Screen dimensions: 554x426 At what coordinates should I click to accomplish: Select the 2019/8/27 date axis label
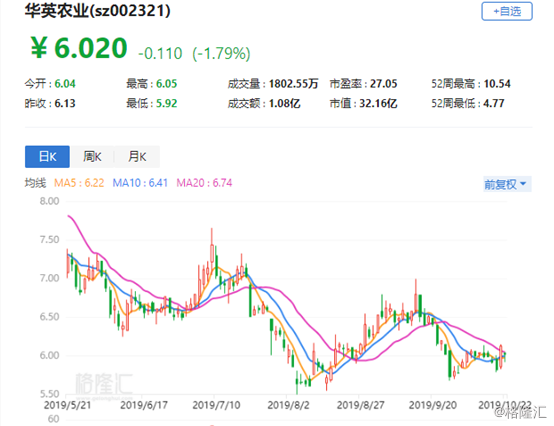tap(360, 405)
